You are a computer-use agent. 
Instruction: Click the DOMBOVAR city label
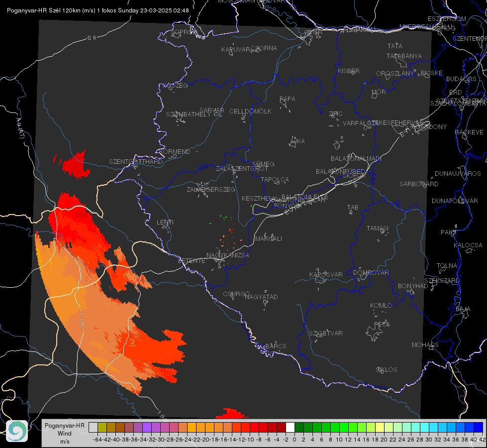point(371,273)
